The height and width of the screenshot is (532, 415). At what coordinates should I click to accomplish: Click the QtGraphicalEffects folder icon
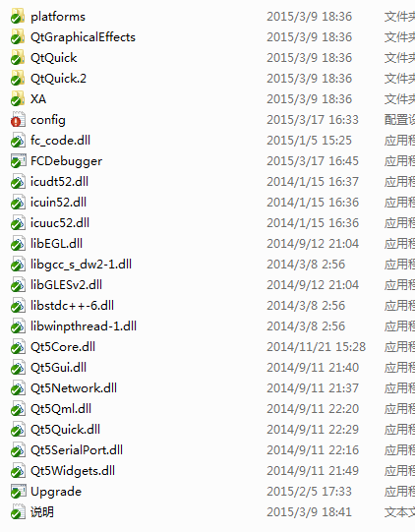[18, 37]
